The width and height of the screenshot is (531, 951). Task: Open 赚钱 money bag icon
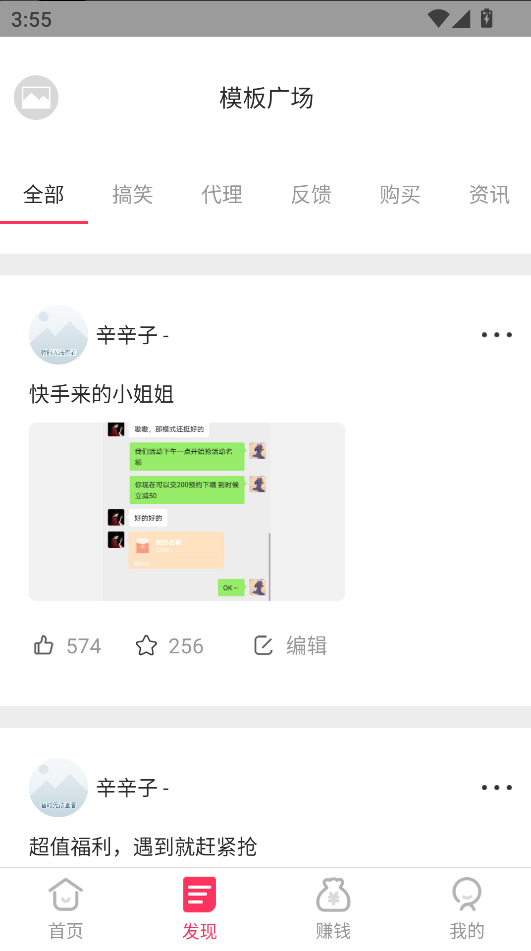point(333,895)
